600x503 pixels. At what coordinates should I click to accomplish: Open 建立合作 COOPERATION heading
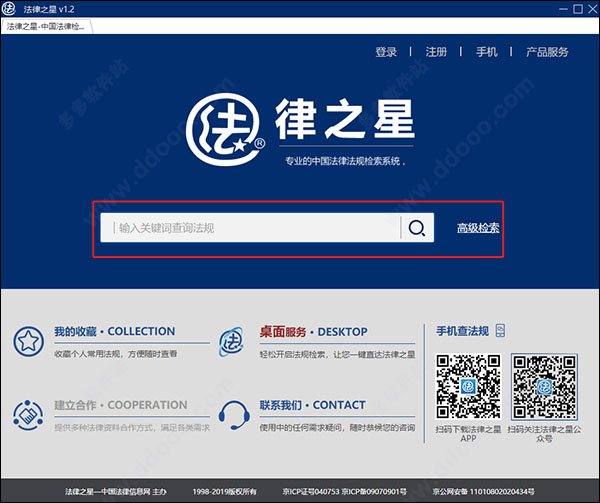coord(121,405)
